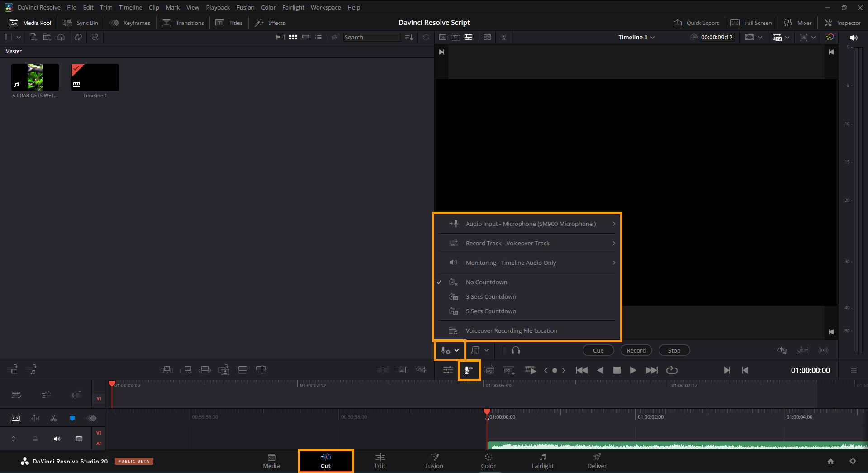Open the Effects library
868x473 pixels.
[x=270, y=23]
